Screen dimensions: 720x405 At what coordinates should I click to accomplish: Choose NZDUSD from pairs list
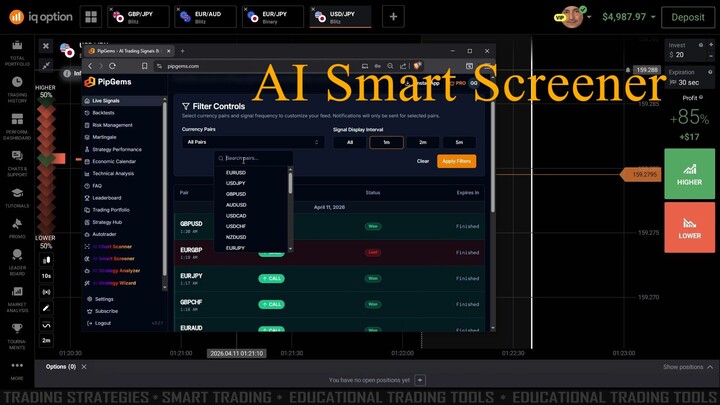tap(236, 237)
